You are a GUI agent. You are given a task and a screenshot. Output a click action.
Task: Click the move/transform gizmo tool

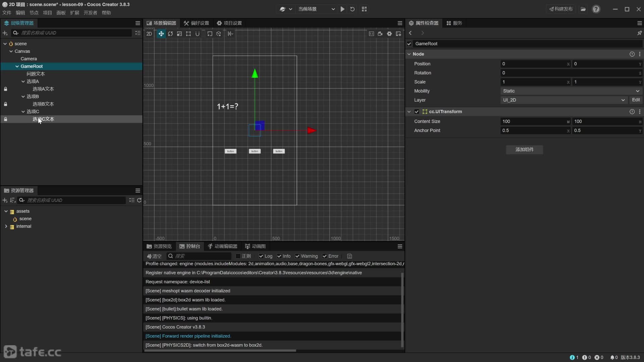pyautogui.click(x=161, y=34)
